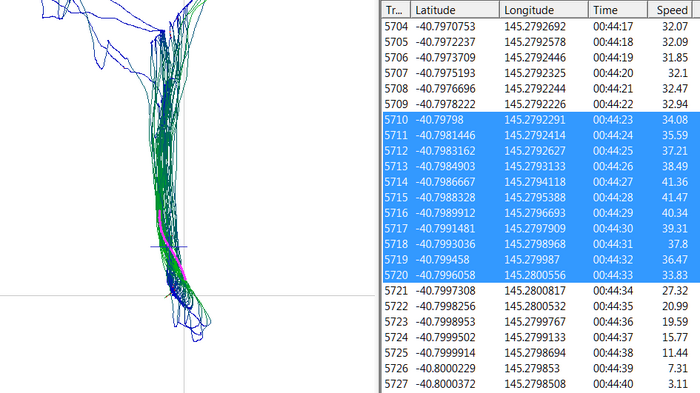Click time cell 00:44:37

(x=613, y=337)
